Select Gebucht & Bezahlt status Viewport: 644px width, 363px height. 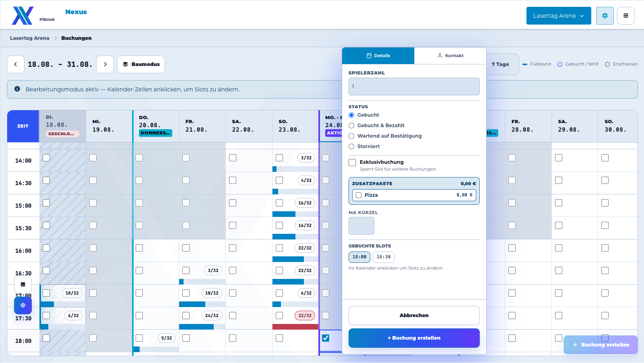pos(351,126)
